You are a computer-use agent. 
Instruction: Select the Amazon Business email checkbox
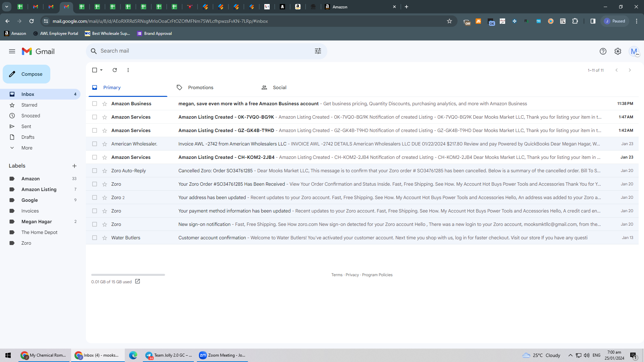(95, 104)
